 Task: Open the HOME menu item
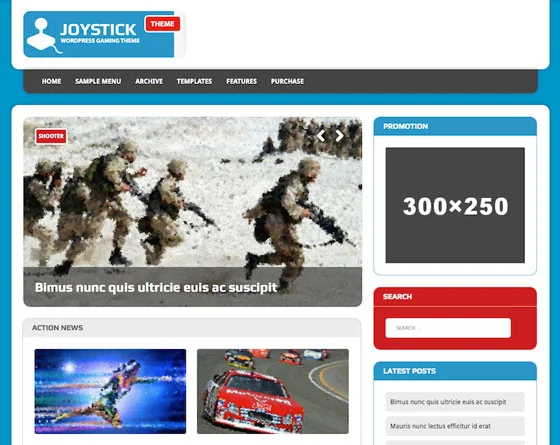51,81
